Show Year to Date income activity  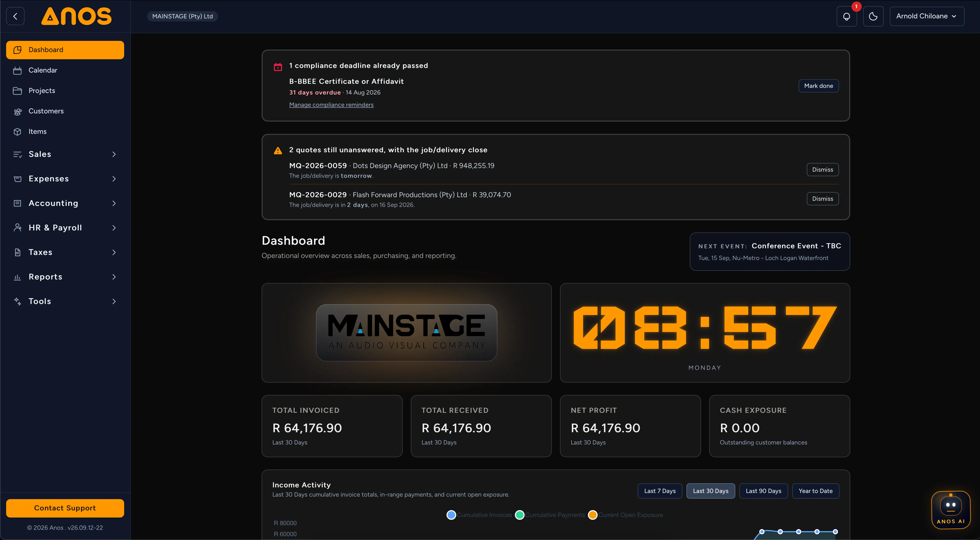815,491
